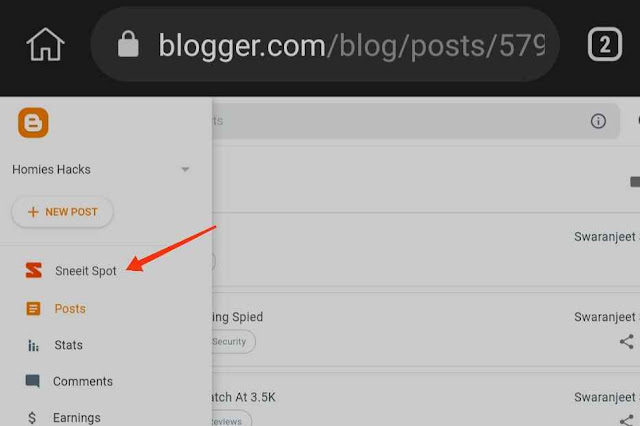Open the Sneeit Spot menu item
This screenshot has width=640, height=426.
[86, 271]
